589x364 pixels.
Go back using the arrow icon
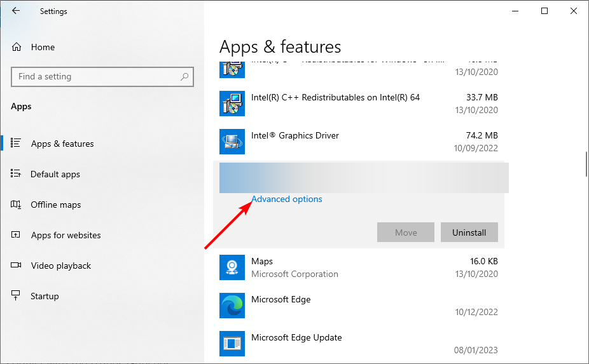[16, 11]
